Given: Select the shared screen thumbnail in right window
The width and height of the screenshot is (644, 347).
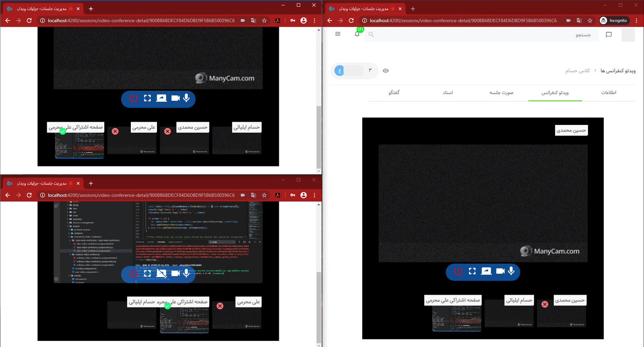Looking at the screenshot, I should coord(456,318).
